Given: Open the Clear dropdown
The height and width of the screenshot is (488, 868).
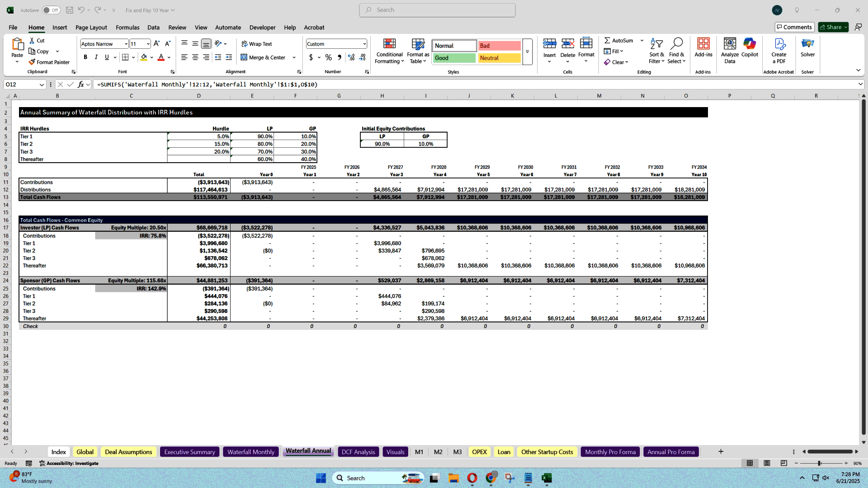Looking at the screenshot, I should point(616,62).
